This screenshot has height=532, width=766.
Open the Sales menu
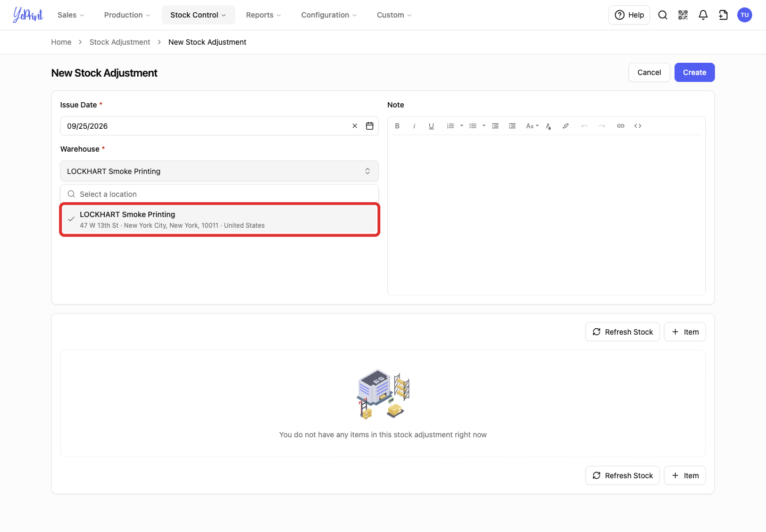pos(71,15)
